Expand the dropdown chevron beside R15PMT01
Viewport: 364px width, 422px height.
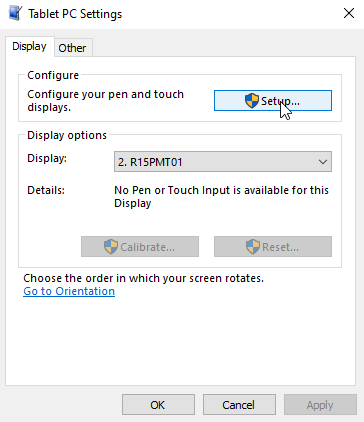(x=322, y=162)
